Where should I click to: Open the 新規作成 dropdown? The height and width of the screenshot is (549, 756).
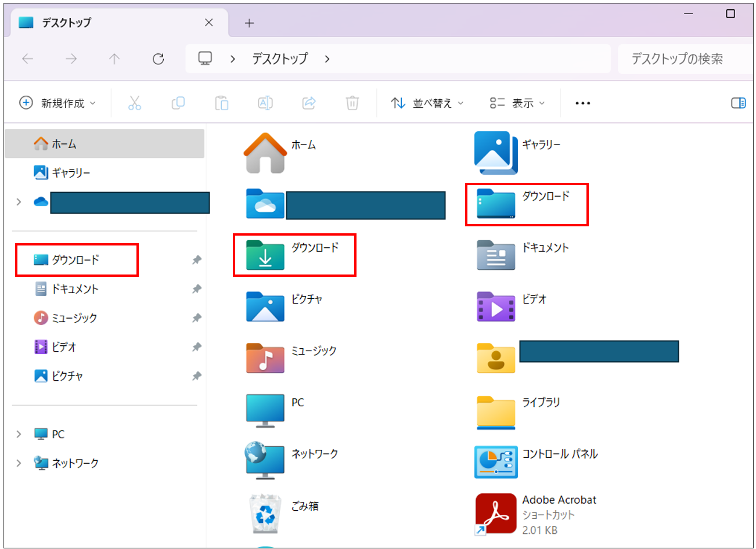coord(57,103)
